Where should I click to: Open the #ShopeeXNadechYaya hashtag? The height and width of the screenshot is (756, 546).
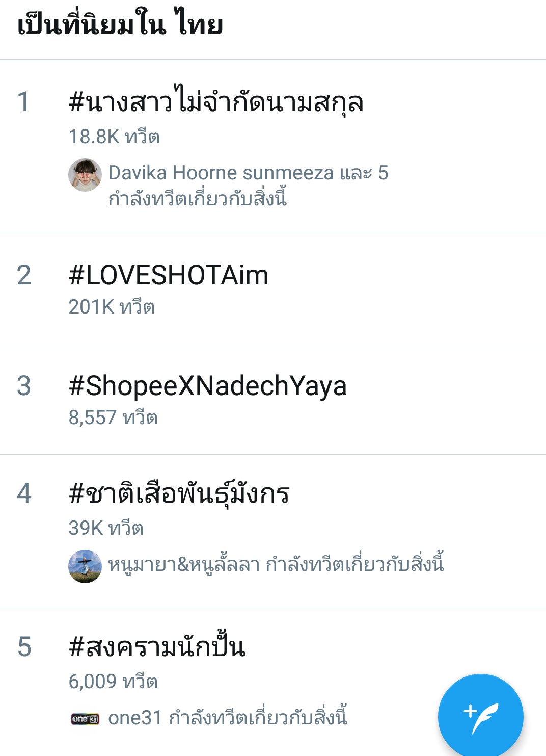click(208, 386)
